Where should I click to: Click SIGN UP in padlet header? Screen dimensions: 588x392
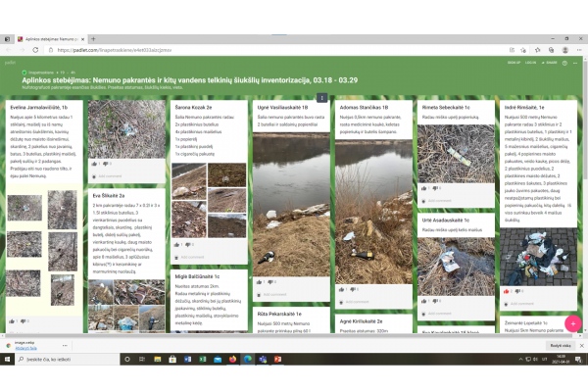pyautogui.click(x=514, y=63)
